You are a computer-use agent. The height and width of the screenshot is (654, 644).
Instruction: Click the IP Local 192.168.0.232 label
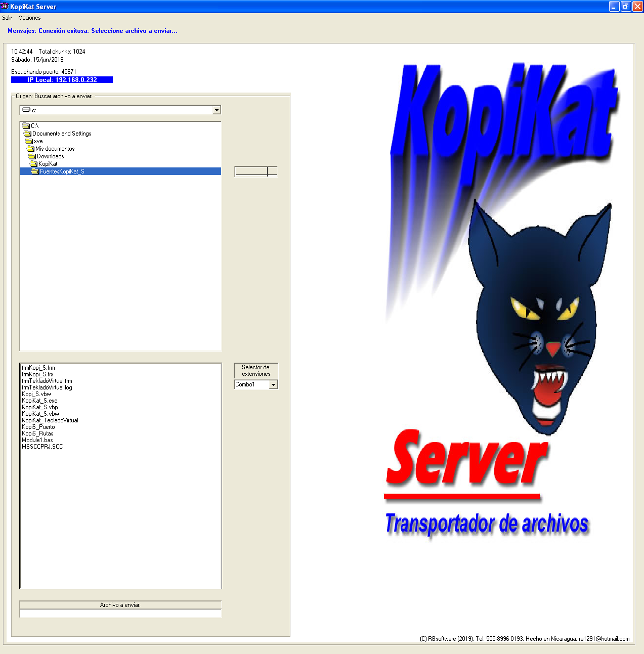62,80
